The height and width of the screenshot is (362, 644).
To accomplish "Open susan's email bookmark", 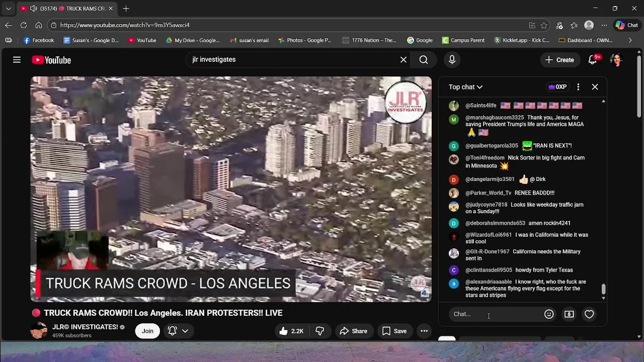I will point(249,40).
